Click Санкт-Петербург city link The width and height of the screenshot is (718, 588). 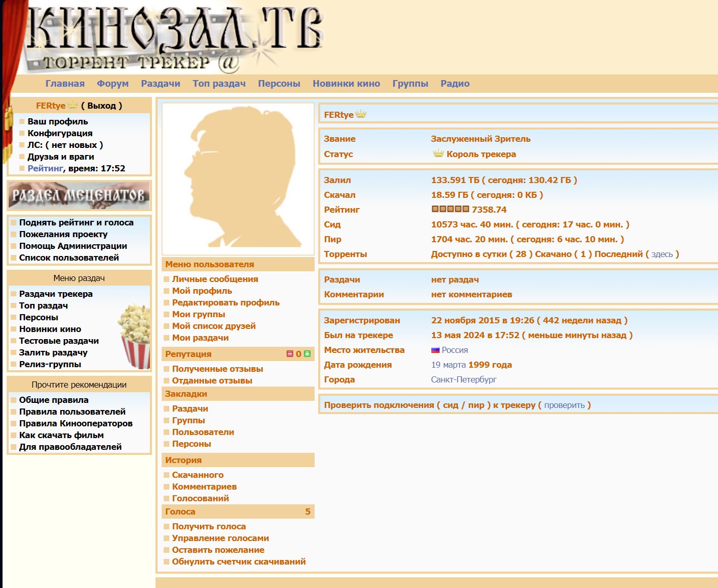click(x=464, y=379)
